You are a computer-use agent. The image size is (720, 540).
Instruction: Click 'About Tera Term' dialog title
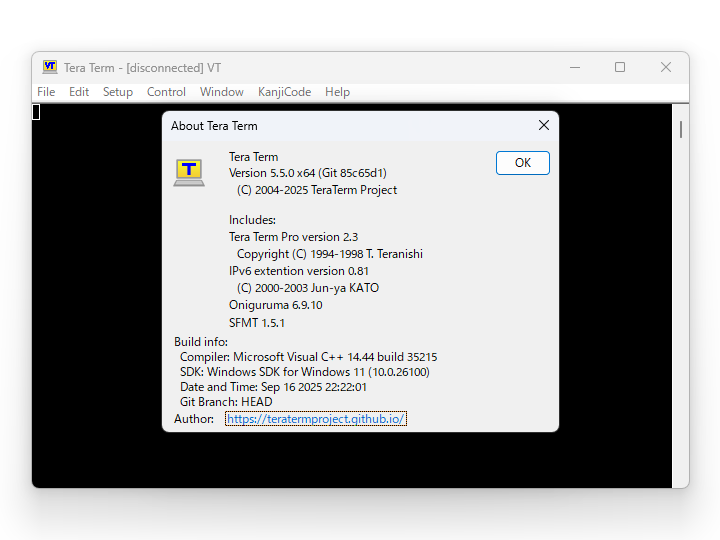[214, 126]
